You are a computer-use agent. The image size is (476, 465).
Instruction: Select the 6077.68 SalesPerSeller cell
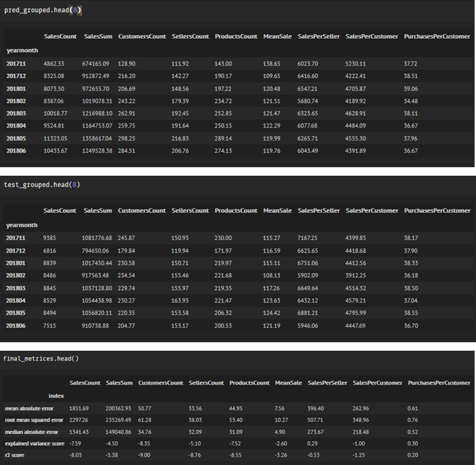click(x=307, y=126)
